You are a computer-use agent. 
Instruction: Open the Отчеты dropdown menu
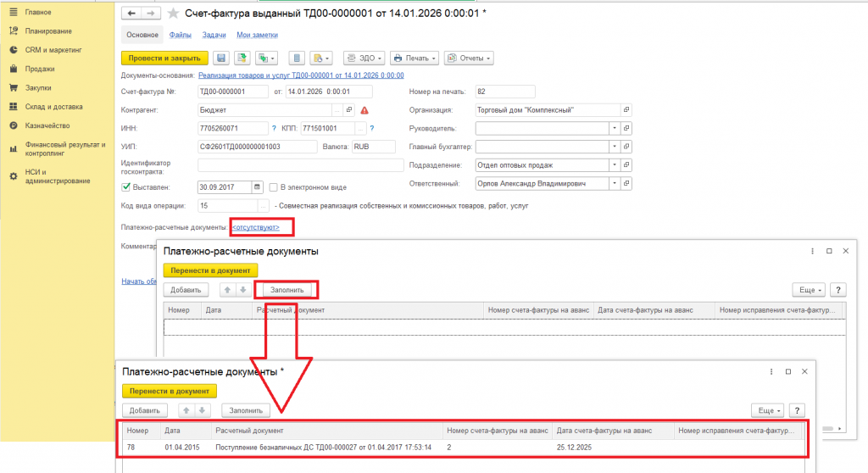pos(469,58)
